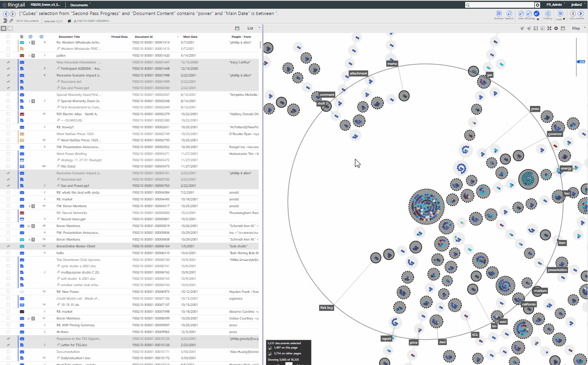Sort by People - From column header
The image size is (588, 365).
click(241, 37)
